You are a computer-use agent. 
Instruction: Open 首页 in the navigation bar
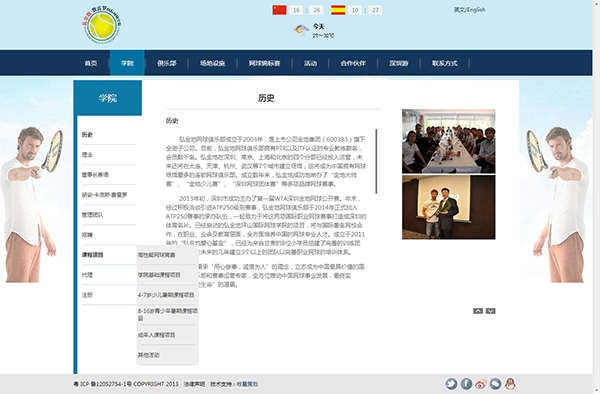91,63
